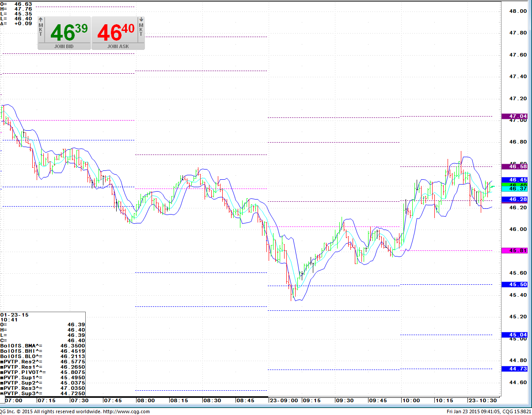Click the 07:15 time axis label
Image resolution: width=532 pixels, height=415 pixels.
click(46, 400)
